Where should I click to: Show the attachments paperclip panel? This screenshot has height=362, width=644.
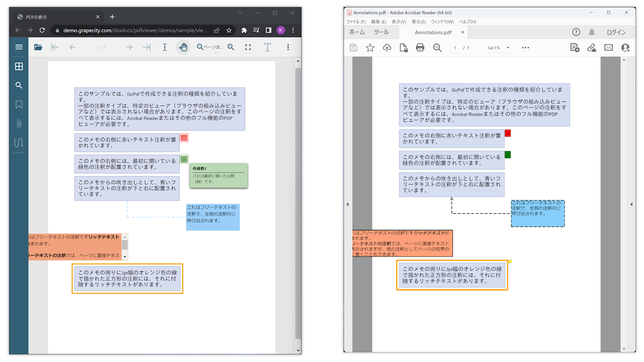coord(19,124)
